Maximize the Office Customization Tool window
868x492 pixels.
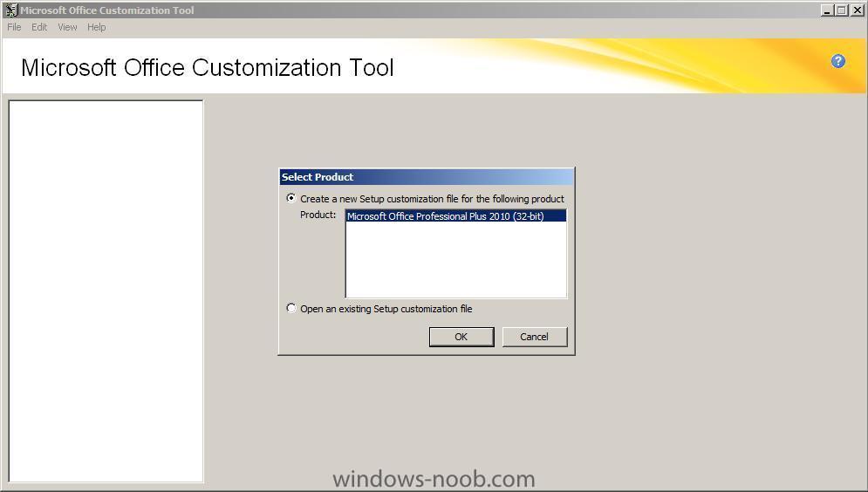[x=842, y=10]
